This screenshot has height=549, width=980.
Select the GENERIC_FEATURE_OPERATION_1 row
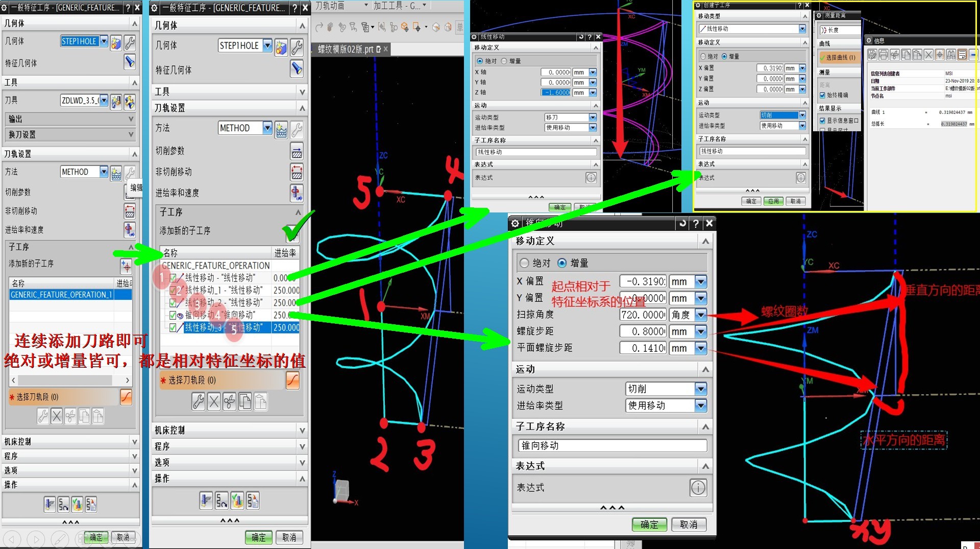pyautogui.click(x=70, y=295)
